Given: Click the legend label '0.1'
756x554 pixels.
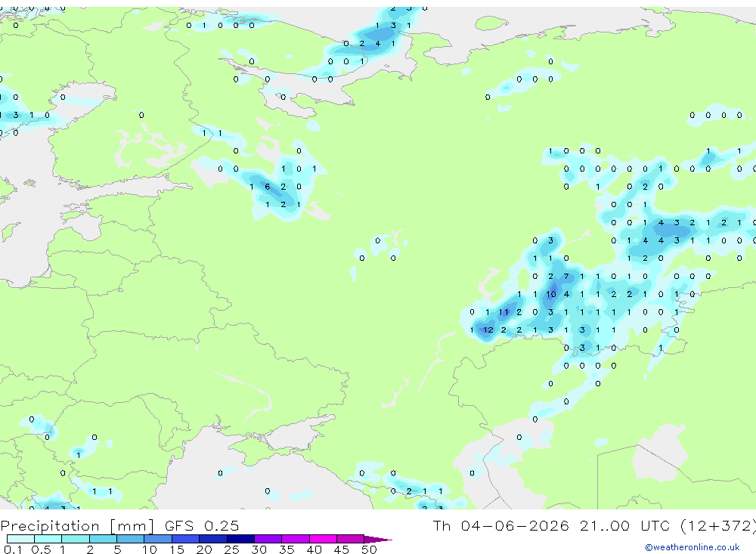Looking at the screenshot, I should click(13, 549).
